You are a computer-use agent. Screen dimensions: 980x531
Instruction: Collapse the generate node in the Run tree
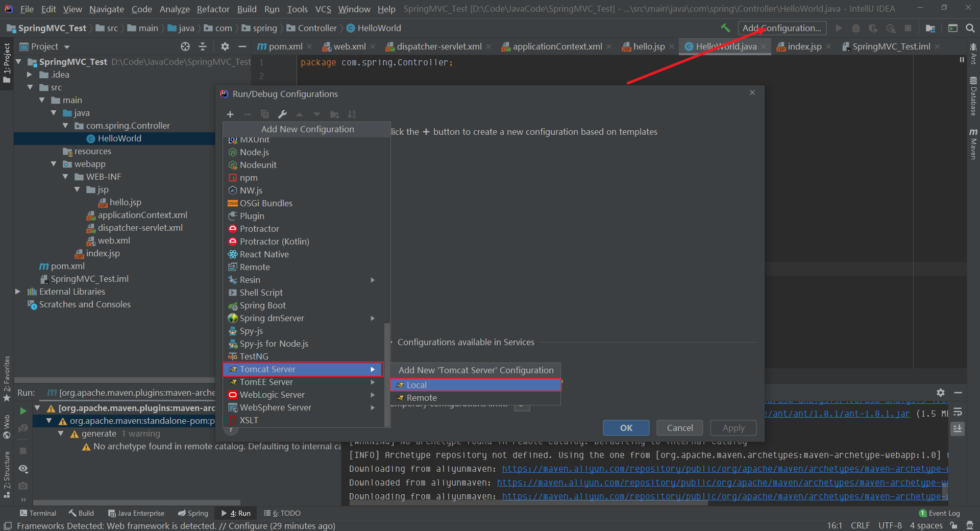(61, 433)
